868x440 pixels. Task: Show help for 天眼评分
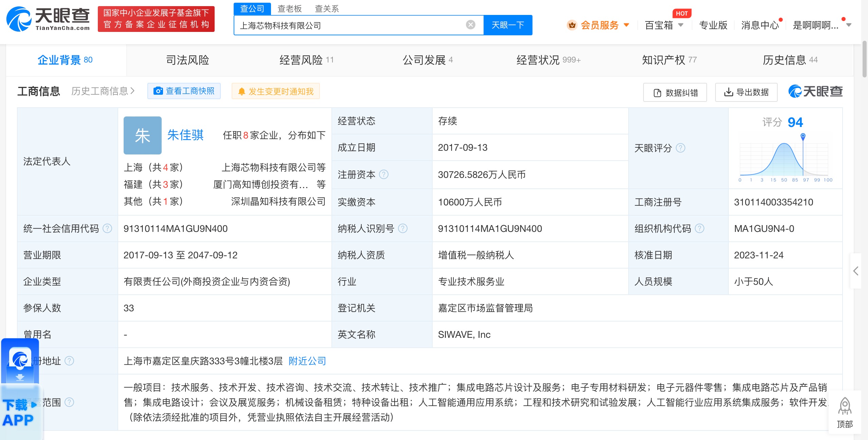click(681, 148)
